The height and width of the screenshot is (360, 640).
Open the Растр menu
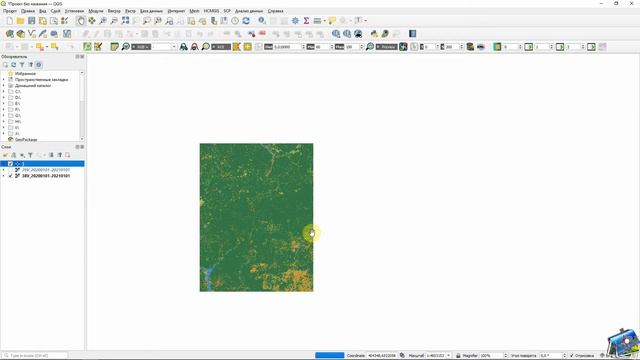(x=130, y=11)
